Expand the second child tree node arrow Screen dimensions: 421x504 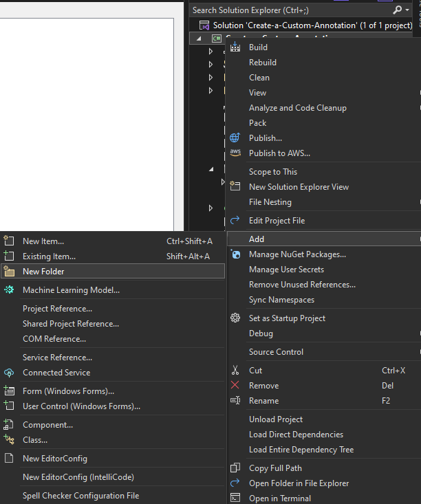[x=210, y=64]
